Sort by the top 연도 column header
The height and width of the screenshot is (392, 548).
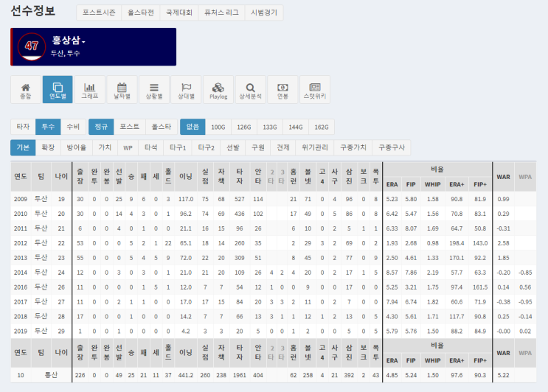click(x=21, y=177)
